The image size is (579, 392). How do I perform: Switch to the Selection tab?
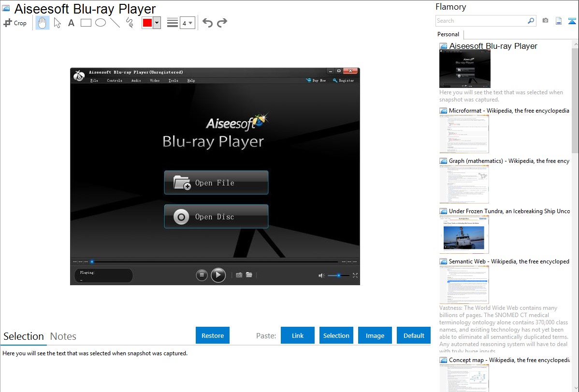(24, 336)
